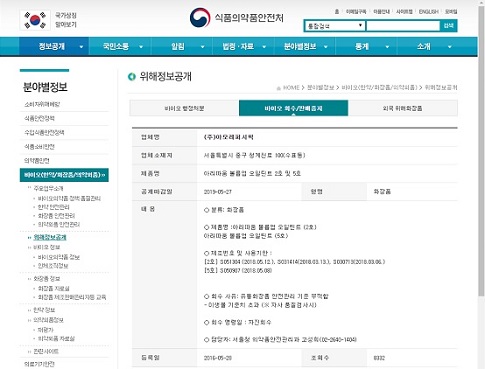Viewport: 485px width, 369px height.
Task: Open 화장품 정보 in the sidebar
Action: pos(47,279)
